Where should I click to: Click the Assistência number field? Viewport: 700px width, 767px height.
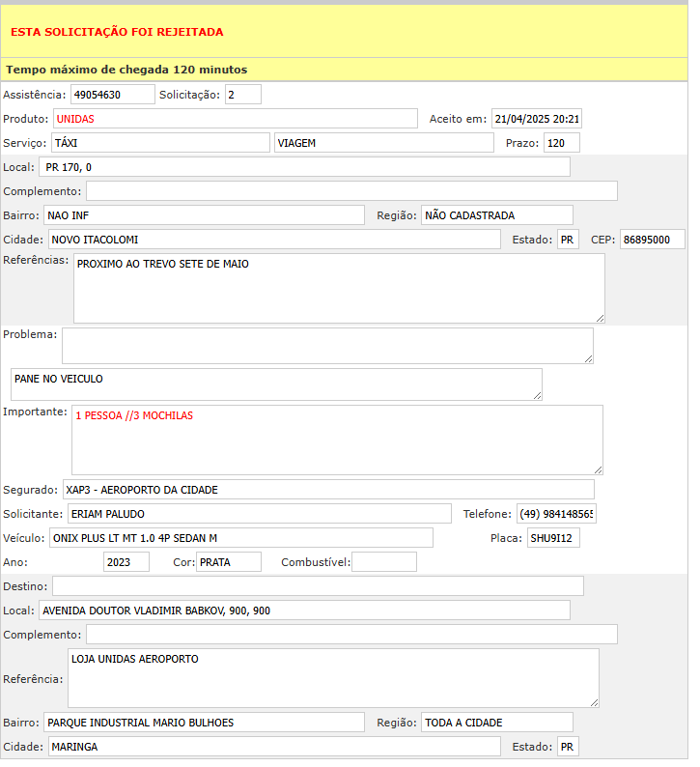tap(112, 95)
